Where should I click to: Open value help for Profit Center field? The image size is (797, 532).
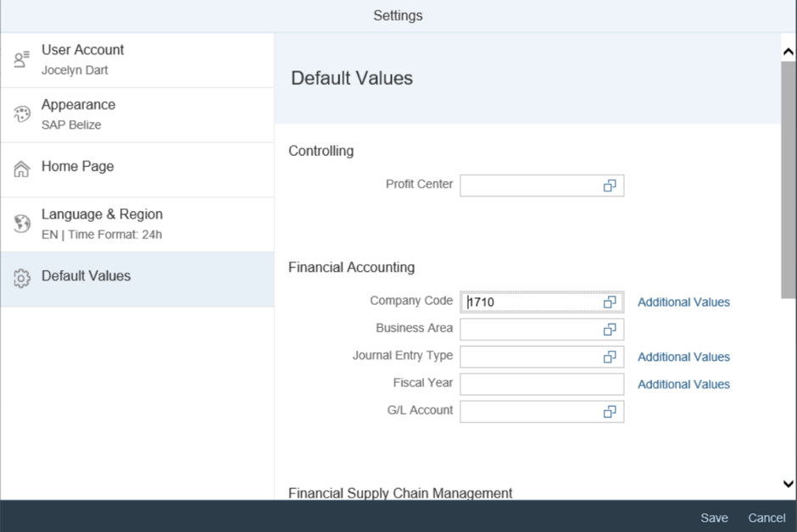pos(609,186)
